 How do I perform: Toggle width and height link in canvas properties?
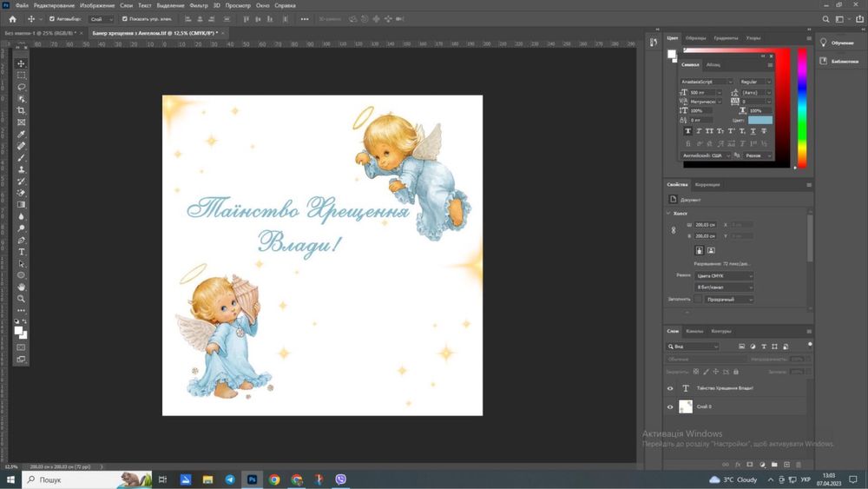click(674, 230)
